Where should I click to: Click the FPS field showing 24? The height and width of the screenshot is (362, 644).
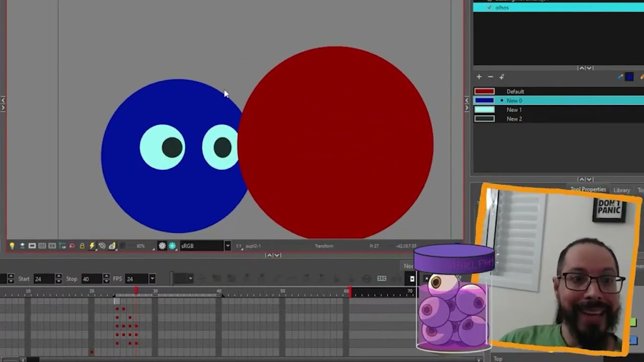click(137, 279)
